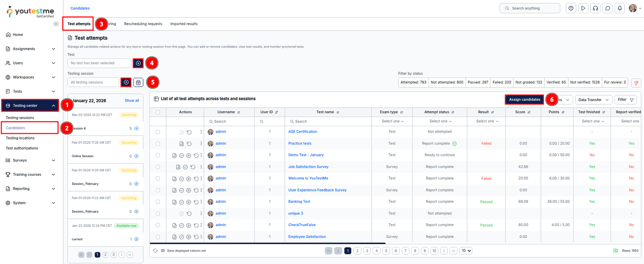Open the chat message icon in header

608,8
